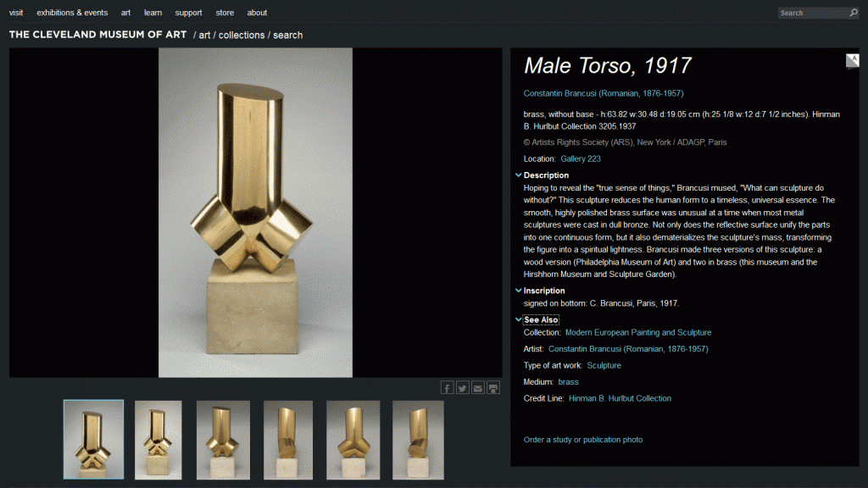This screenshot has height=488, width=868.
Task: Open the about menu
Action: (257, 13)
